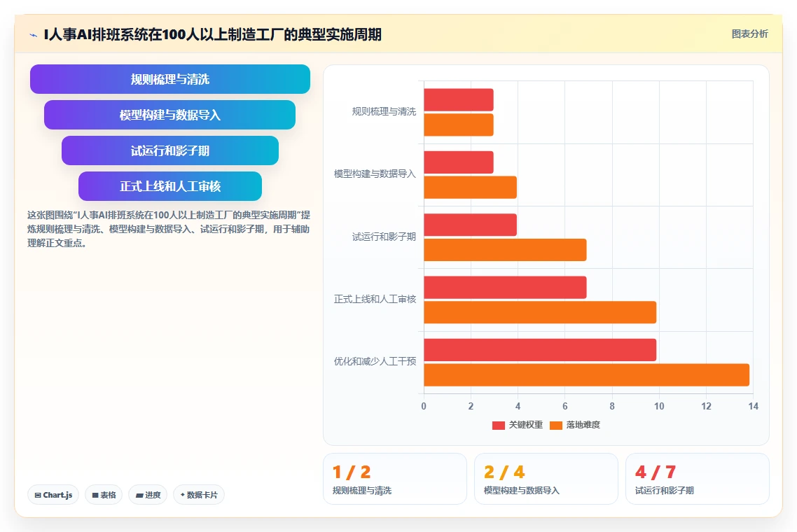Viewport: 797px width, 532px height.
Task: Click the 规则梳理与清洗 chart axis label
Action: click(384, 111)
